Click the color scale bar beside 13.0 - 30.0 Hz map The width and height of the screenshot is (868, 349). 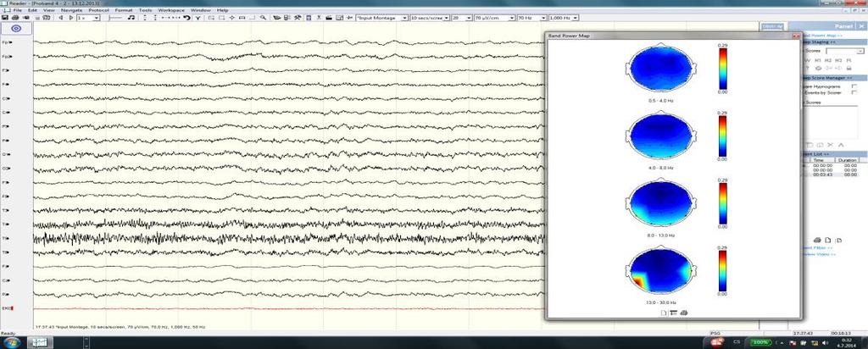click(x=723, y=271)
